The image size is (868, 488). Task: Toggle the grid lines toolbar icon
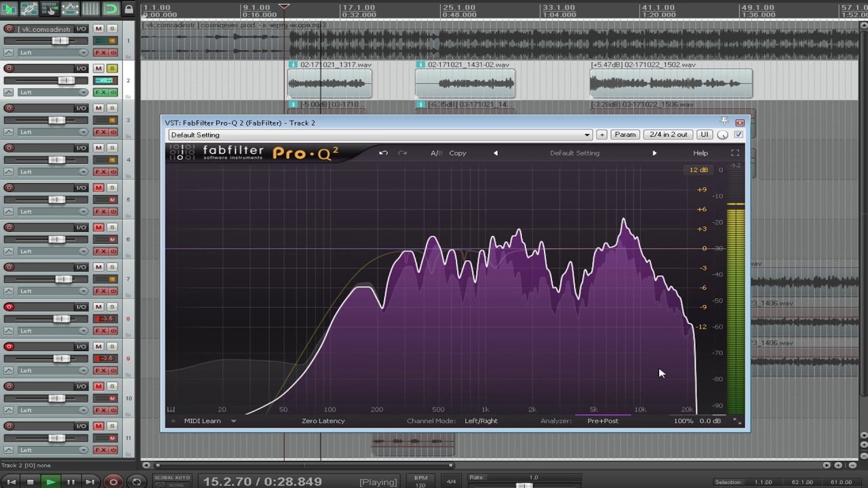tap(90, 9)
